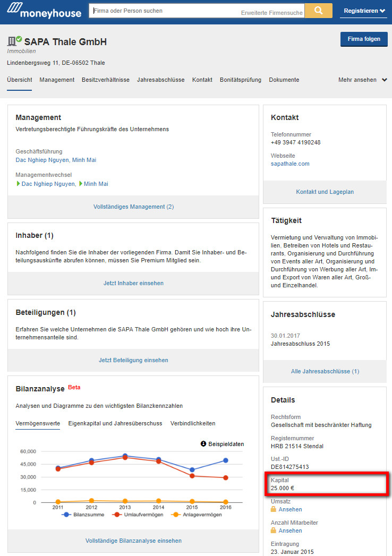Click the company building icon with checkmark
Screen dimensions: 392x556
tap(14, 41)
